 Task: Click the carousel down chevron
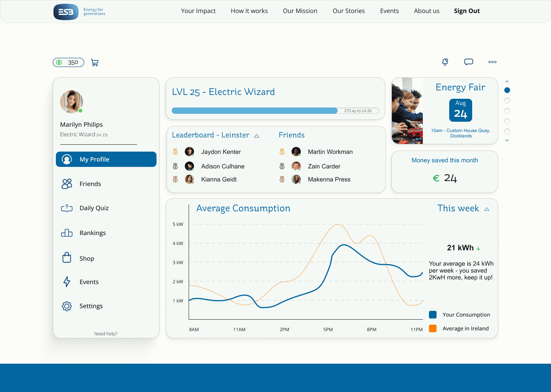[507, 140]
